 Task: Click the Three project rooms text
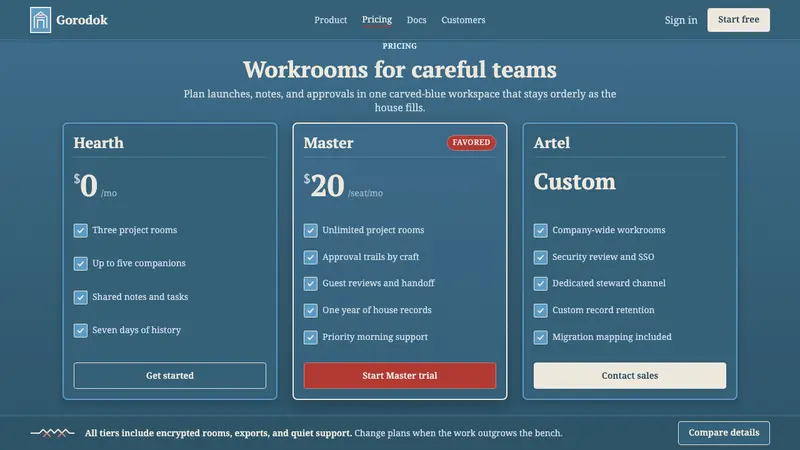point(135,230)
